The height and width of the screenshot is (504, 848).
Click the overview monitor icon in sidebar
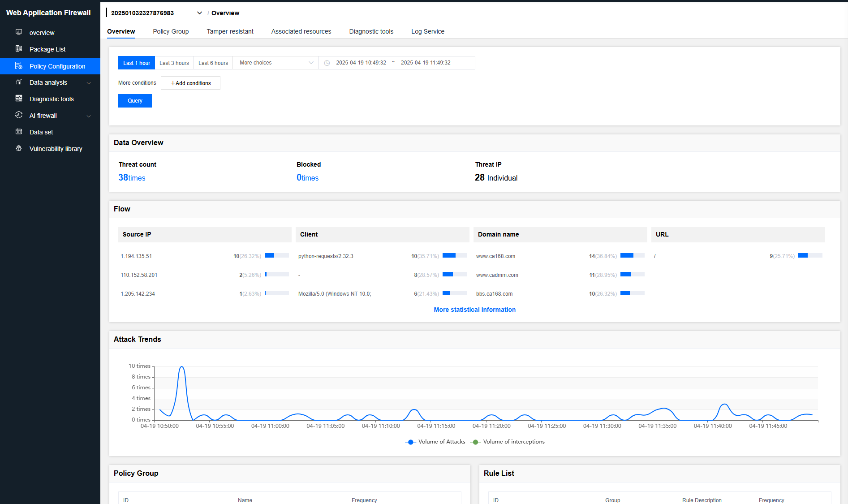coord(19,32)
